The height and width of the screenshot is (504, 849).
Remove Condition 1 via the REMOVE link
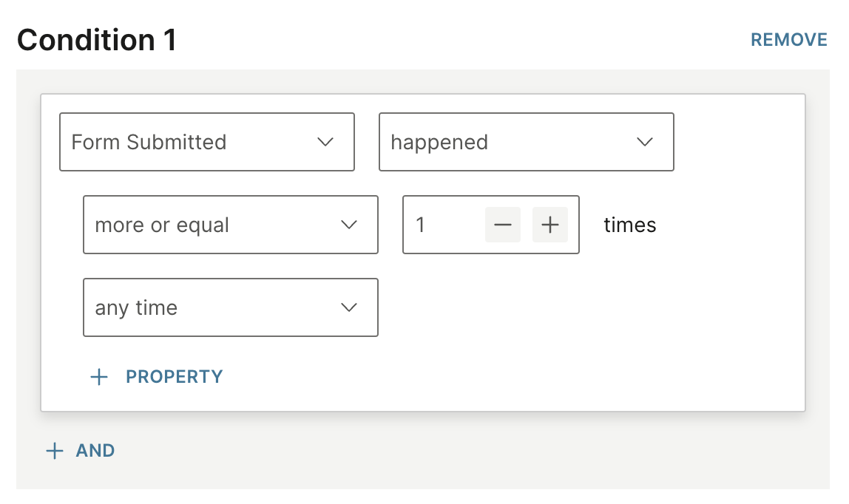click(788, 39)
